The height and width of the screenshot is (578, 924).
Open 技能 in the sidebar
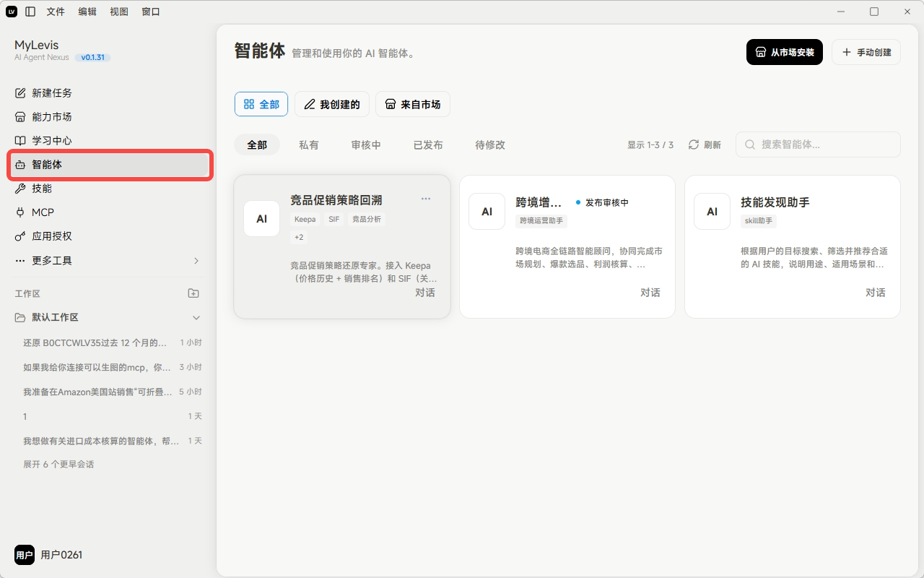[x=109, y=189]
